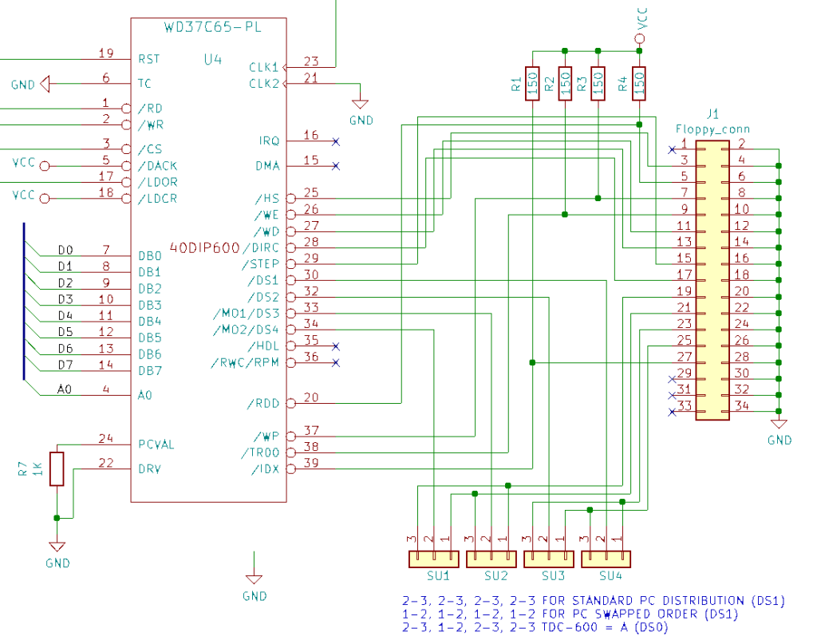Click the J1 Floppy_conn connector body
The width and height of the screenshot is (817, 644).
coord(712,281)
